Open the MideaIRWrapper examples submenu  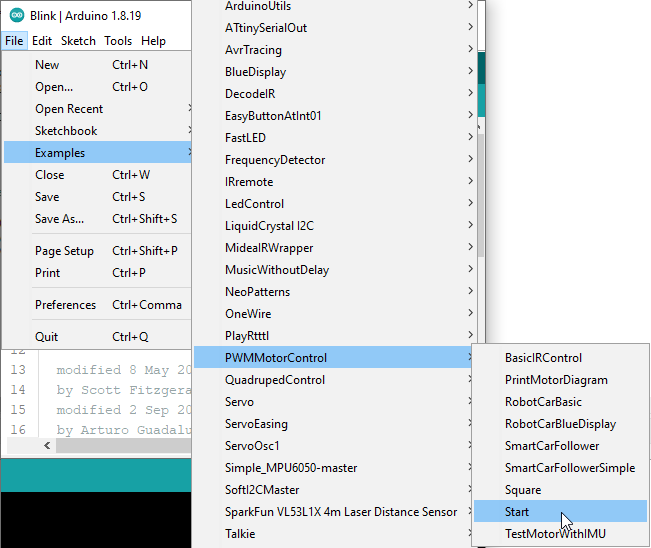click(x=335, y=248)
